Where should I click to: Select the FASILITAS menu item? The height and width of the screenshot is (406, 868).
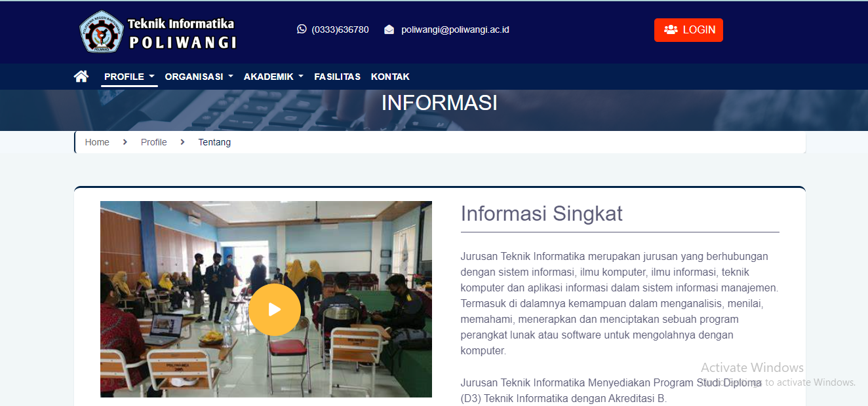[x=337, y=76]
